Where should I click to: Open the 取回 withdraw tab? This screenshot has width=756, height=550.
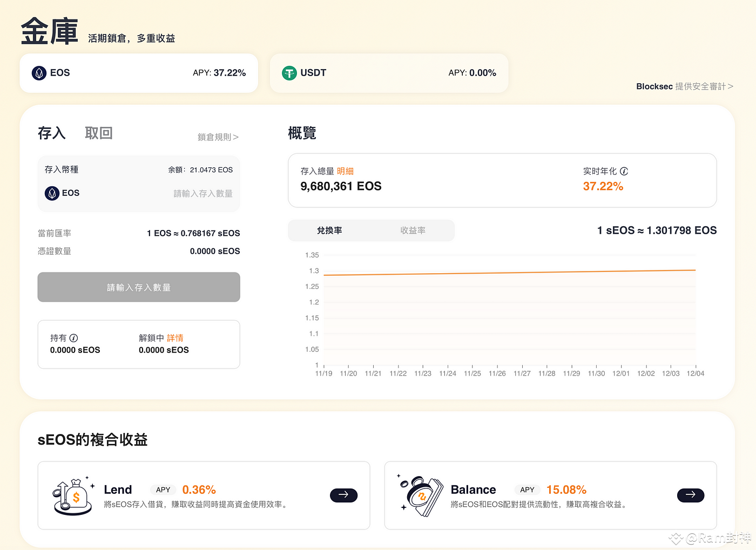tap(98, 133)
